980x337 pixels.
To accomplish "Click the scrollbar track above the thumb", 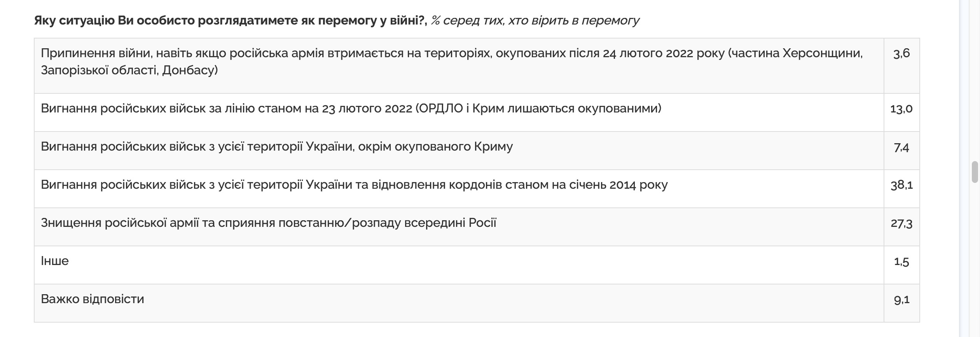I will tap(974, 78).
